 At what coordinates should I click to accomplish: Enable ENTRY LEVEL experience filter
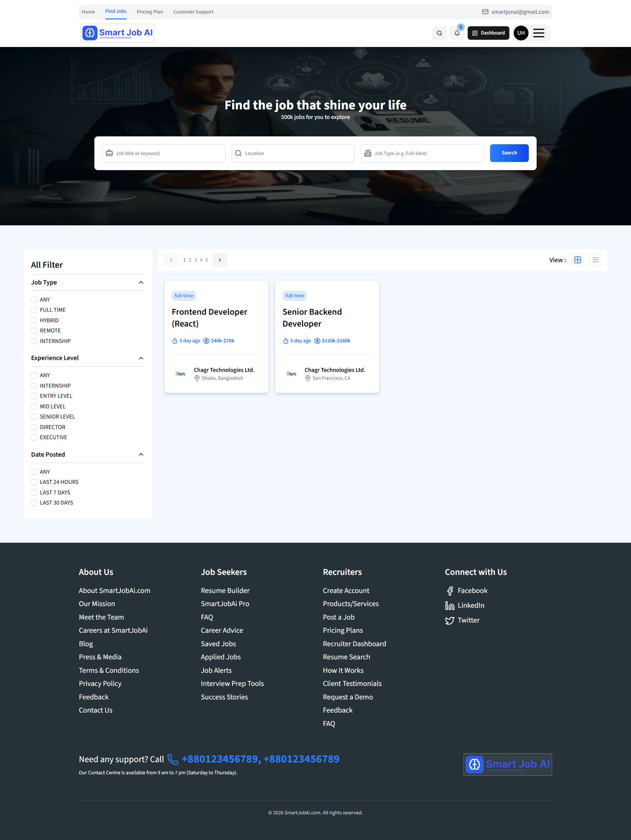point(34,396)
